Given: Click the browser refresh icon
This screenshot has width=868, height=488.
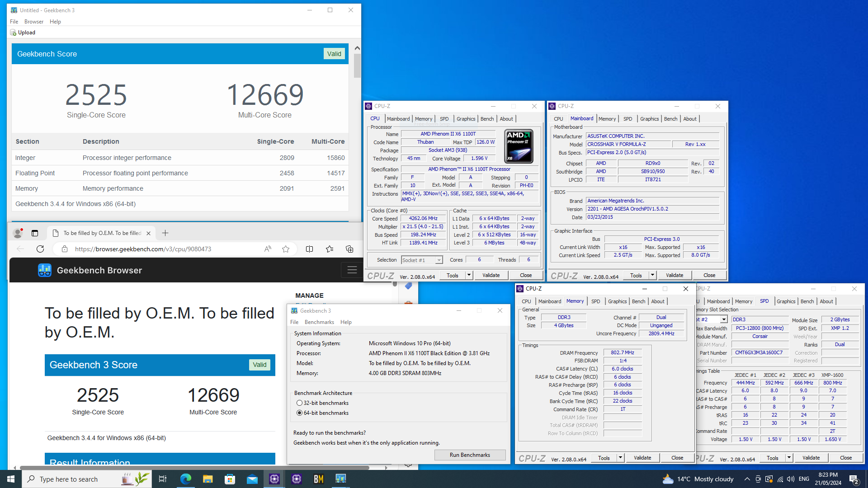Looking at the screenshot, I should click(x=40, y=249).
